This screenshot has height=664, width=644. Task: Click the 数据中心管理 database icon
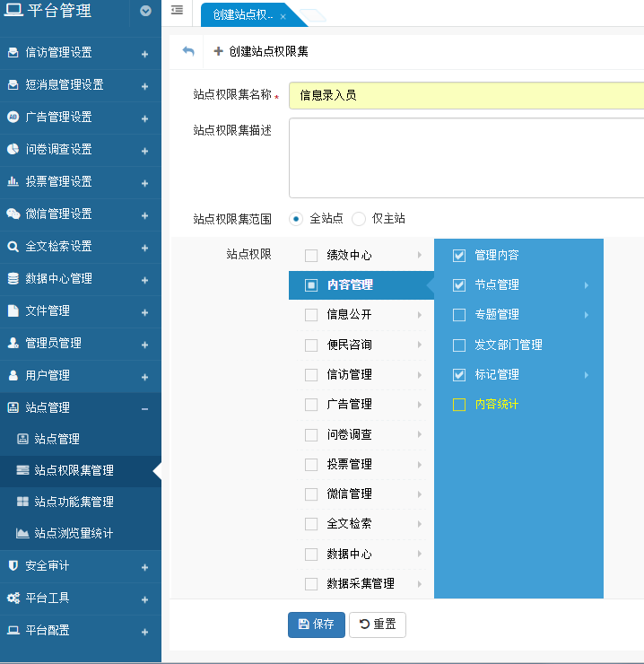(13, 278)
